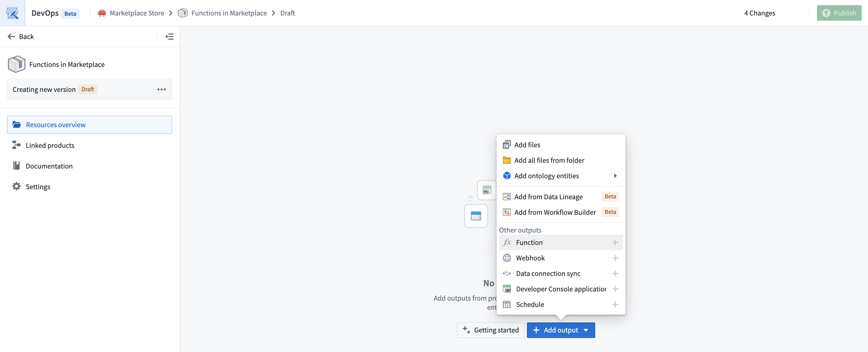
Task: Select Add from Data Lineage option
Action: 548,197
